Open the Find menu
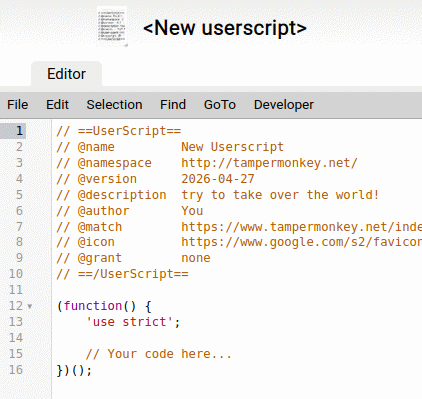This screenshot has width=422, height=399. click(x=173, y=105)
